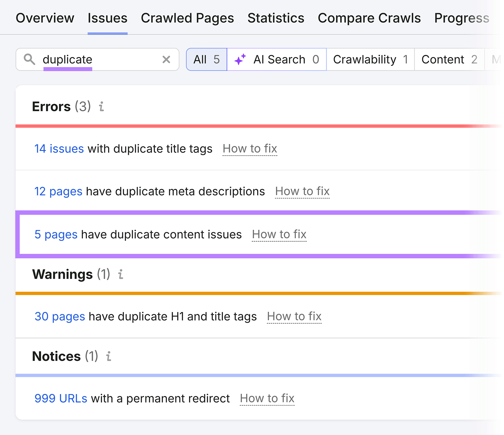Select the All 5 filter
This screenshot has width=504, height=435.
(x=207, y=59)
